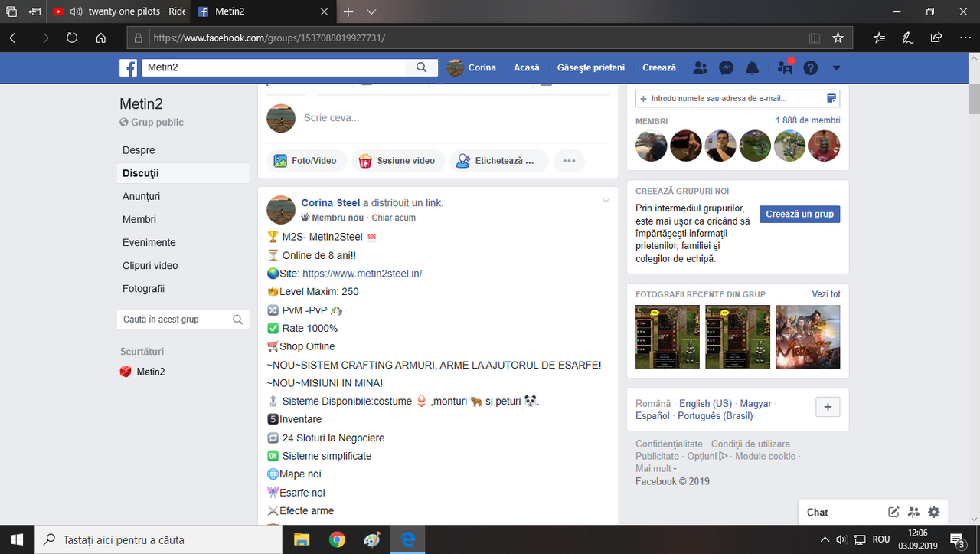Click the browser address bar URL

tap(269, 37)
